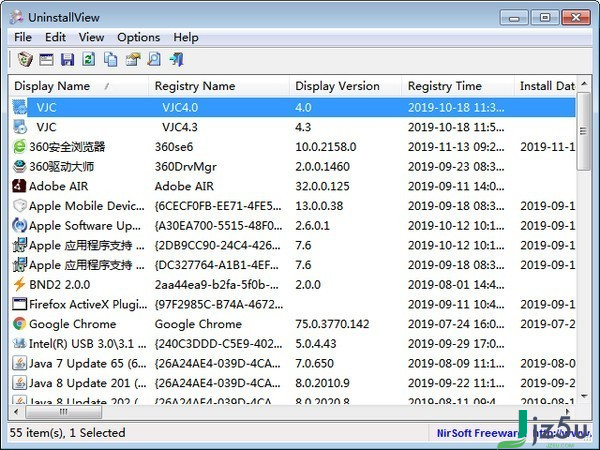
Task: Click the horizontal scrollbar left arrow
Action: tap(16, 412)
